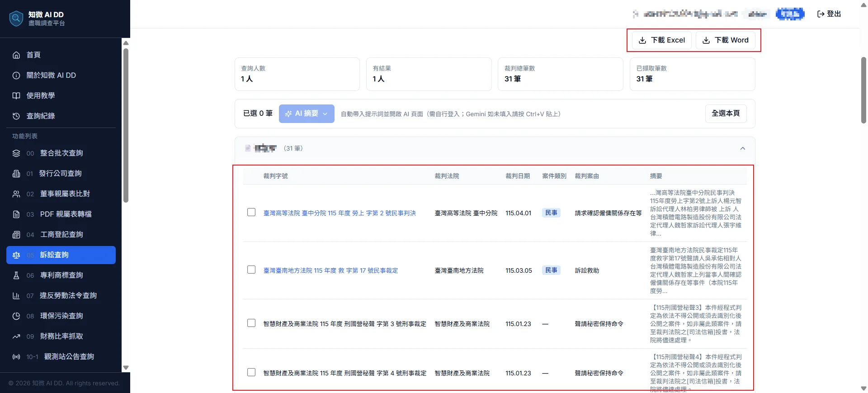Open the AI 摘要 dropdown
The image size is (868, 393).
coord(307,114)
